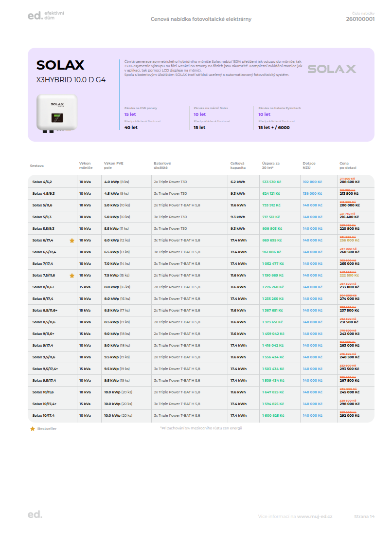This screenshot has height=537, width=392.
Task: Open the www.muj-ed.cz link
Action: click(x=315, y=516)
